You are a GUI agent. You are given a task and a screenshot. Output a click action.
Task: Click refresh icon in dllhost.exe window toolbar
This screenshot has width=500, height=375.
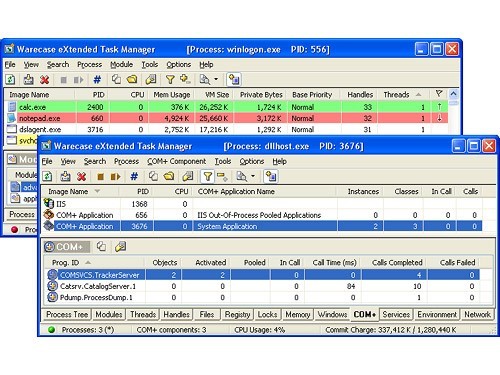(48, 176)
